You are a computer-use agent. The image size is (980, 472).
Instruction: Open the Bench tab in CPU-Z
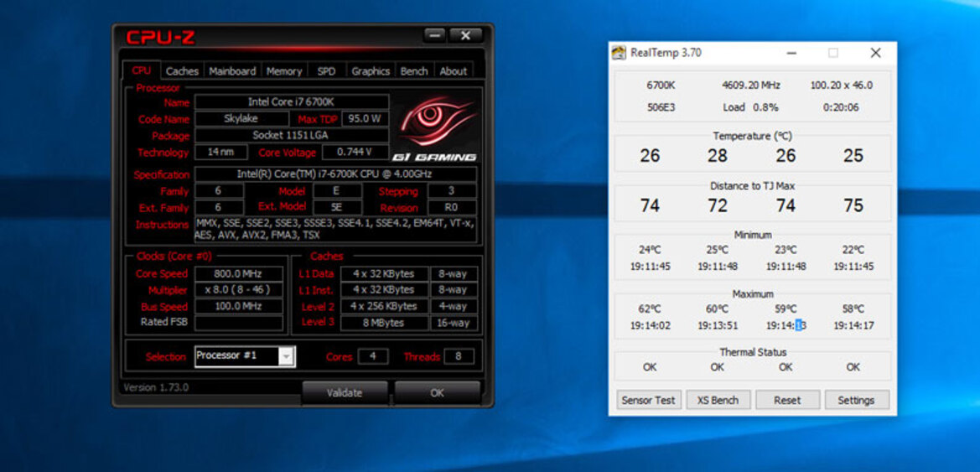pyautogui.click(x=414, y=71)
